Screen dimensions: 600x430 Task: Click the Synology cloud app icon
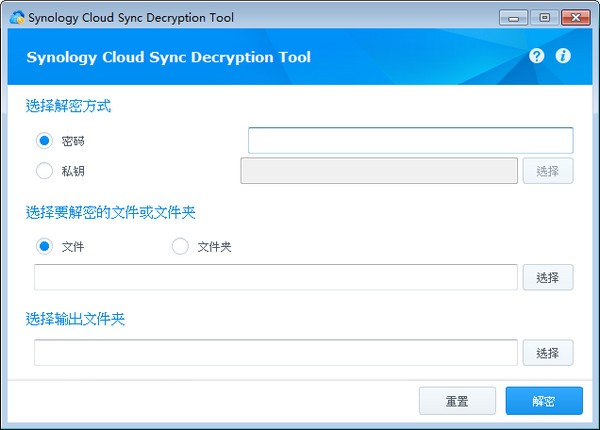click(x=15, y=16)
